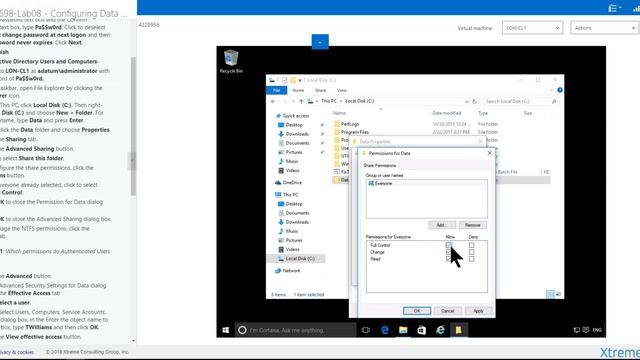Select pinned Documents under Quick access
The height and width of the screenshot is (360, 640).
(297, 143)
